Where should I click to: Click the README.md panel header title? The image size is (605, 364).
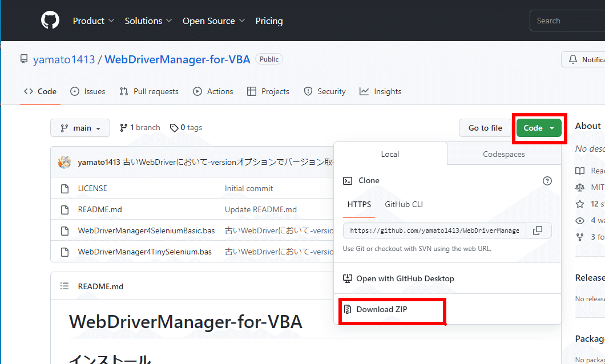point(100,286)
